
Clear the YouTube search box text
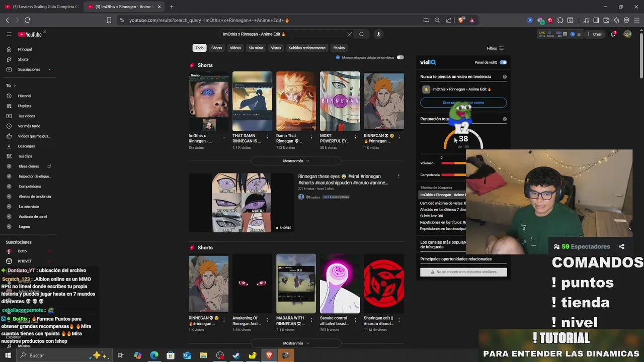pos(349,34)
